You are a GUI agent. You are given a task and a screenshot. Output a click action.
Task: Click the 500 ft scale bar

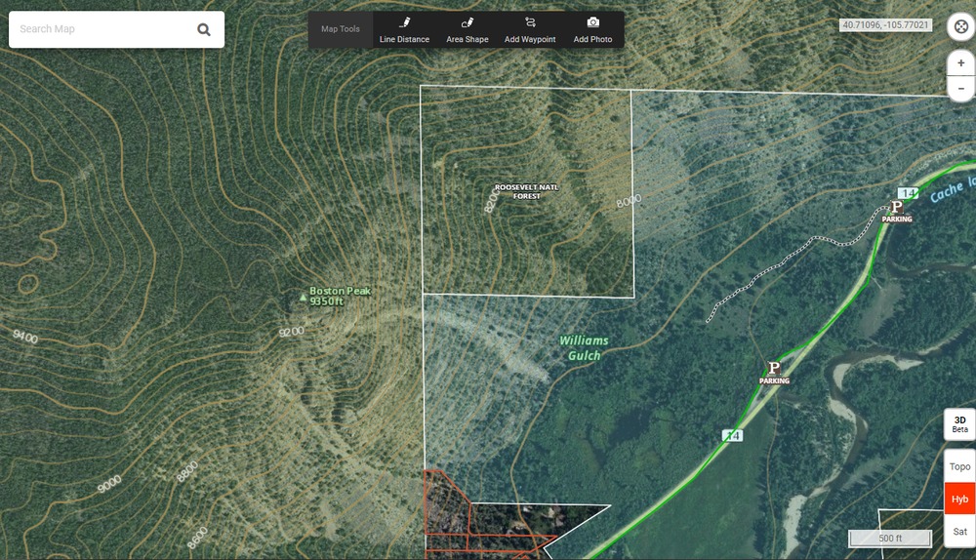tap(890, 539)
